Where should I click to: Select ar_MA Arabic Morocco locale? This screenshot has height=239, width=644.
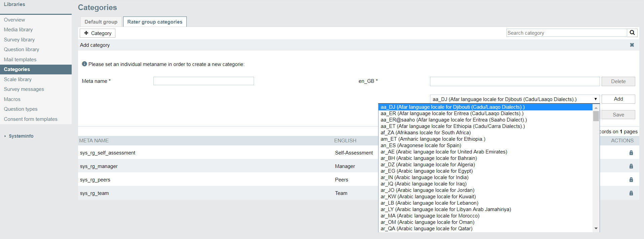tap(485, 216)
